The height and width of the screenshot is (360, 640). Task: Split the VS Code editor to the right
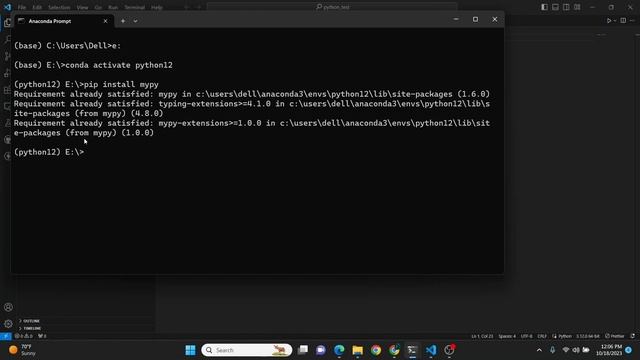[623, 20]
